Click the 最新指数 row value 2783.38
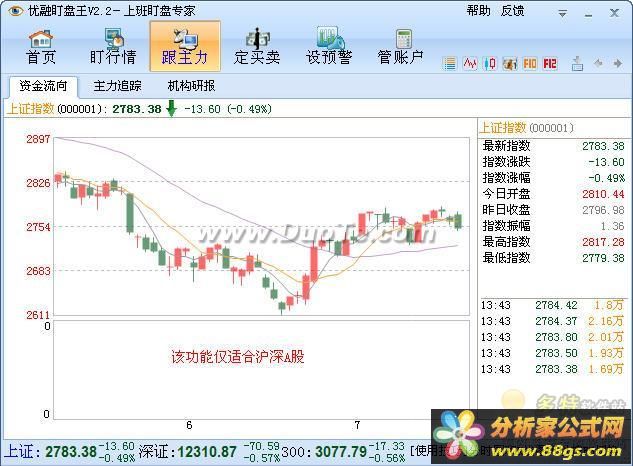 point(603,146)
